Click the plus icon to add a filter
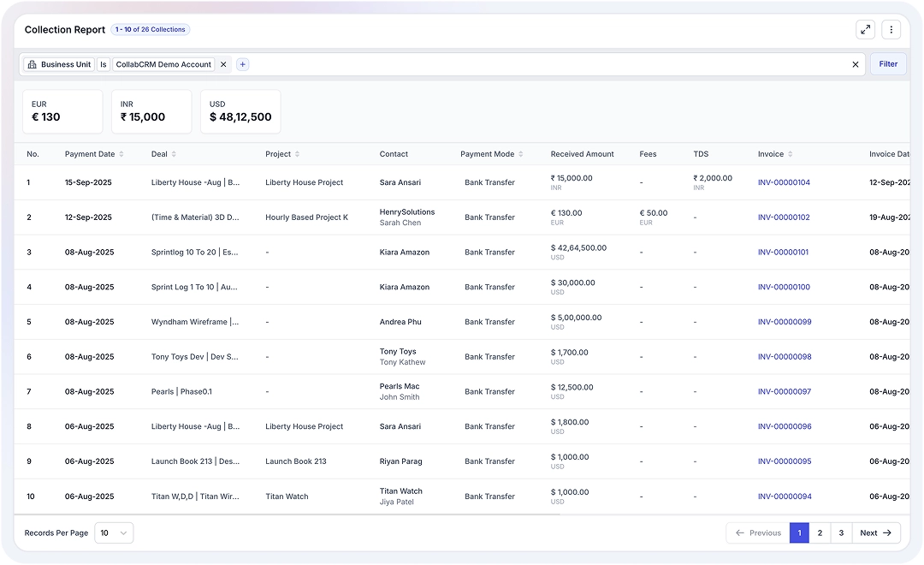This screenshot has width=924, height=565. (242, 63)
